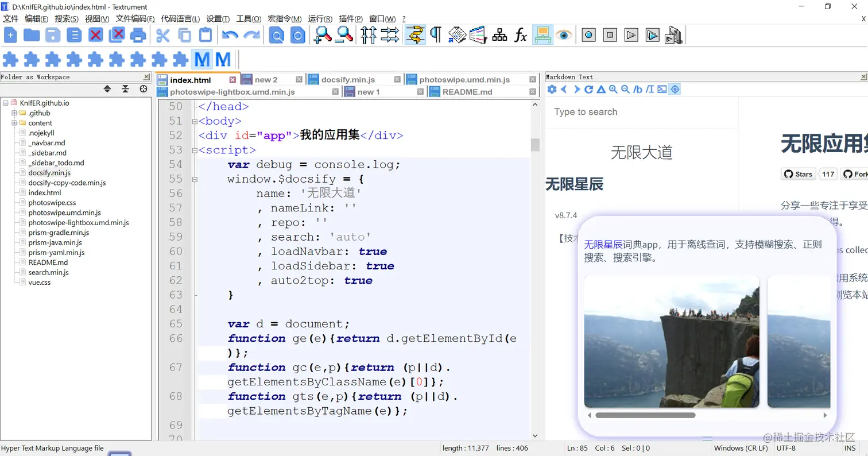Open the Function List panel (fx icon)
The width and height of the screenshot is (868, 456).
(521, 35)
